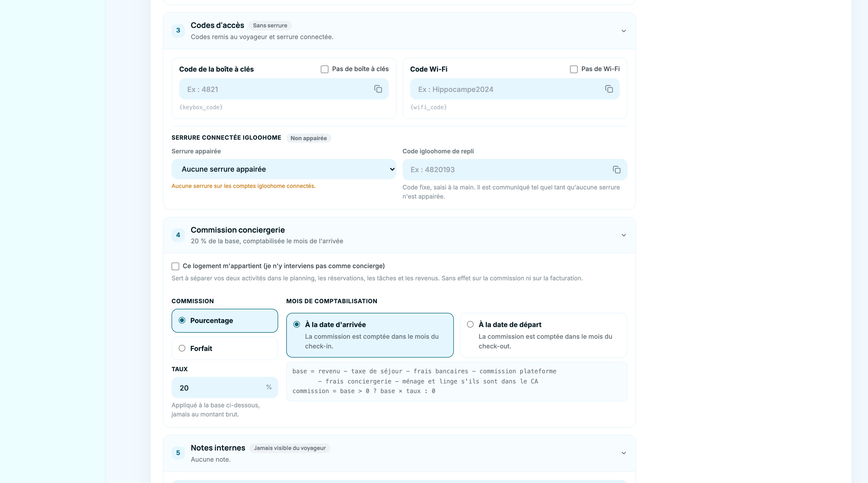Click the section number 5 badge
Viewport: 868px width, 483px height.
pyautogui.click(x=178, y=453)
